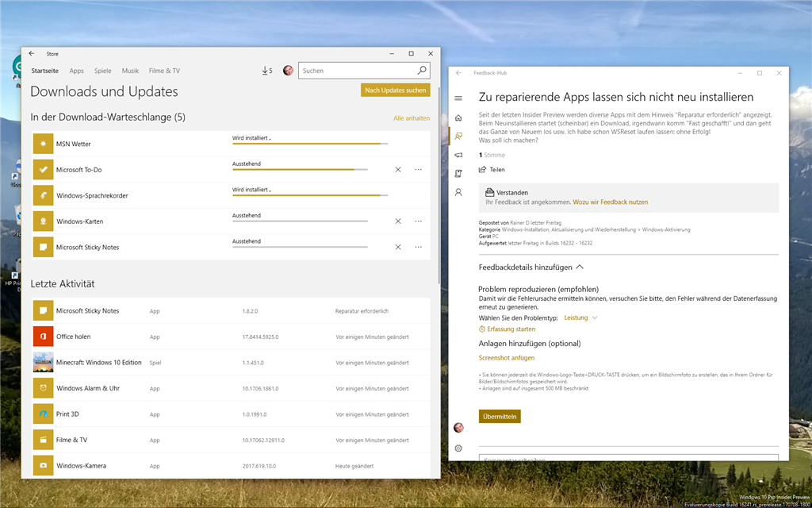
Task: Go to Feedback-Hub home icon
Action: pyautogui.click(x=458, y=117)
